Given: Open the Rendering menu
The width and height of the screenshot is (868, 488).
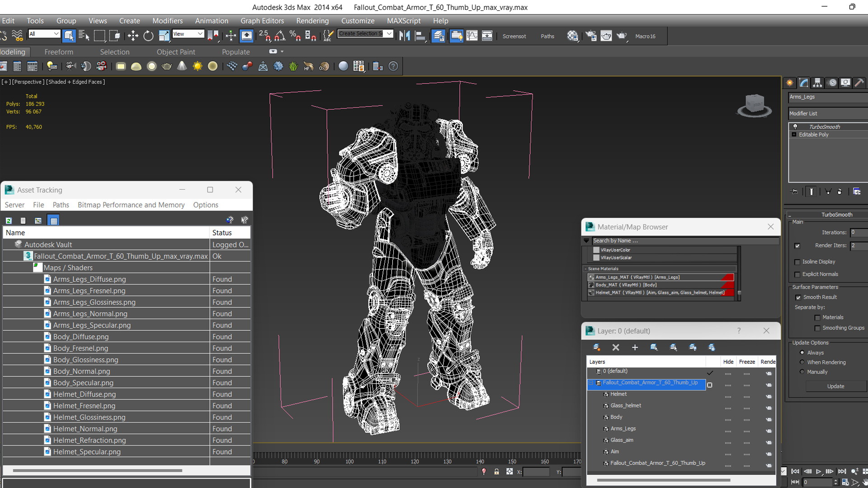Looking at the screenshot, I should coord(312,21).
